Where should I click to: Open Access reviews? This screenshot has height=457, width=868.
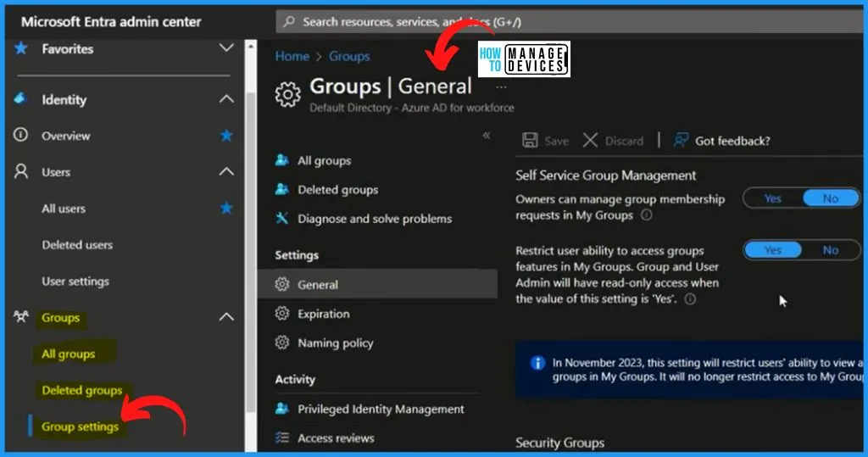coord(336,438)
